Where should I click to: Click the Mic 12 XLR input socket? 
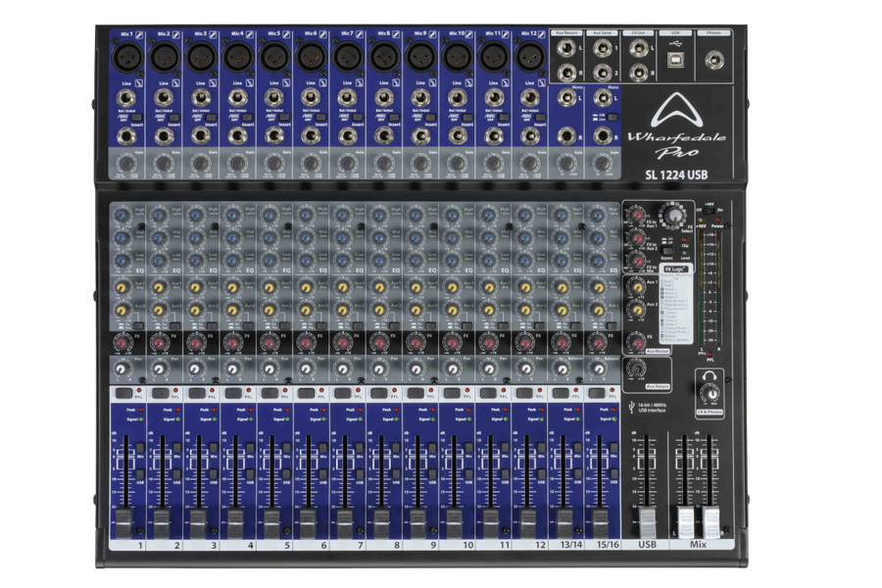click(529, 58)
